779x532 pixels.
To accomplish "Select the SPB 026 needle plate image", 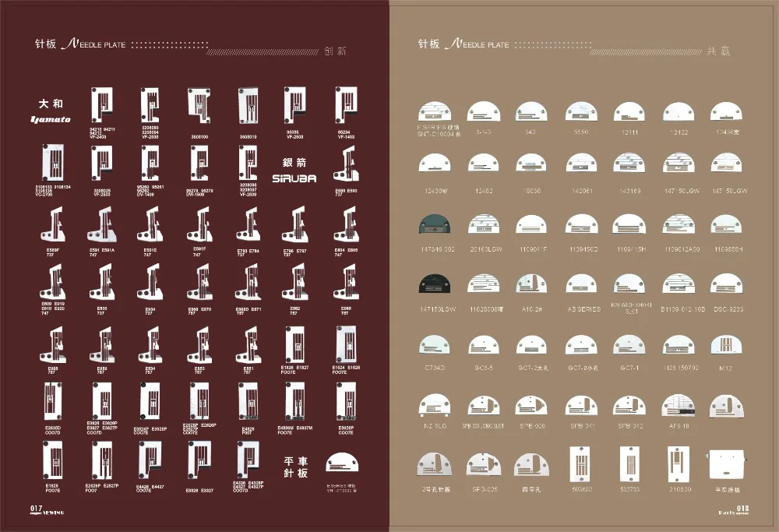I will pyautogui.click(x=531, y=405).
